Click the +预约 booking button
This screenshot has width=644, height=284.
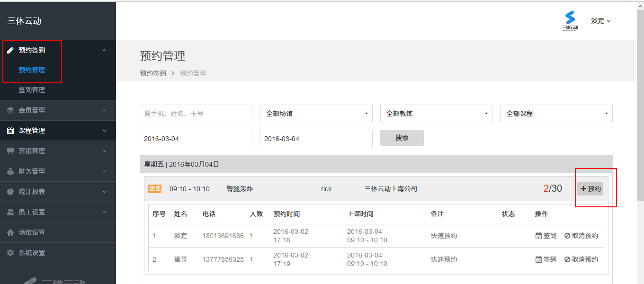(590, 188)
